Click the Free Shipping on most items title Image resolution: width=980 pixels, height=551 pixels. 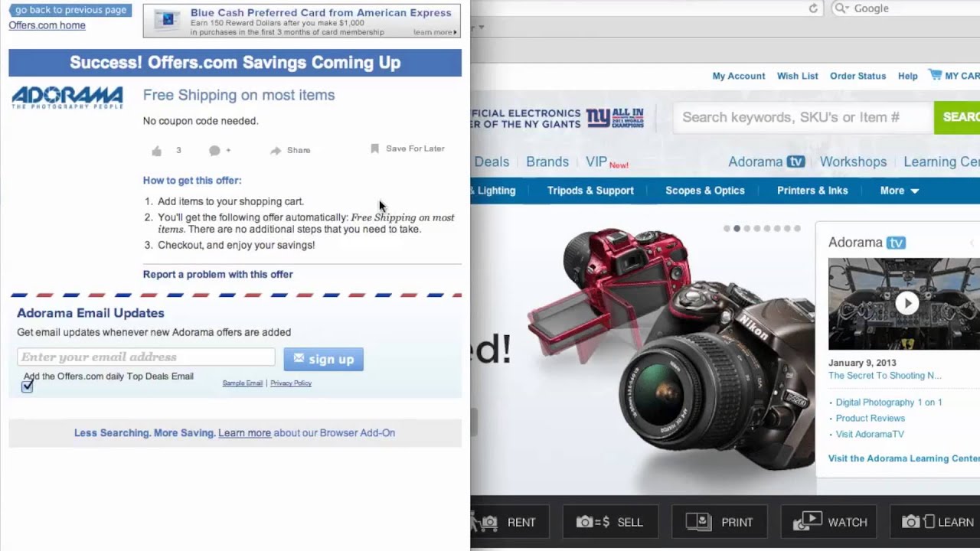pos(239,95)
